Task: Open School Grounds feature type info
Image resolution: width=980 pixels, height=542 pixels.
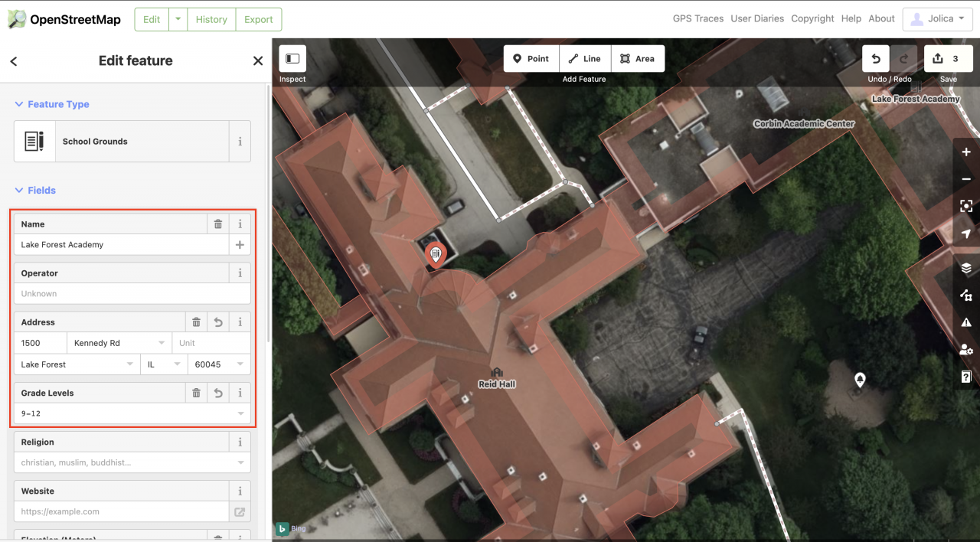Action: tap(240, 142)
